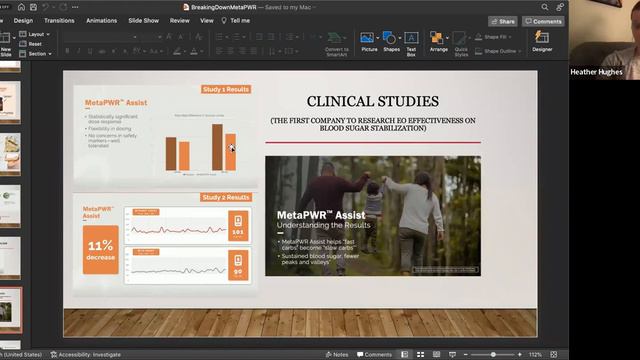Viewport: 640px width, 360px height.
Task: Toggle italic formatting
Action: tap(78, 51)
